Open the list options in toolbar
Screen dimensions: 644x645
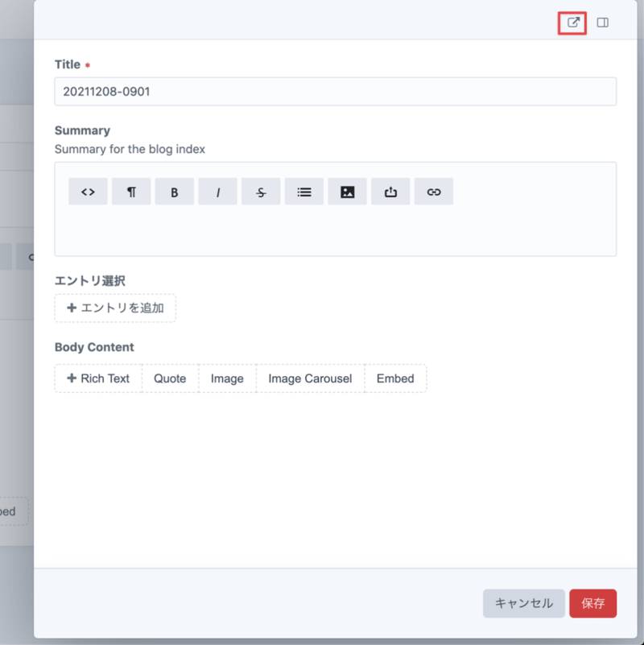click(x=304, y=192)
